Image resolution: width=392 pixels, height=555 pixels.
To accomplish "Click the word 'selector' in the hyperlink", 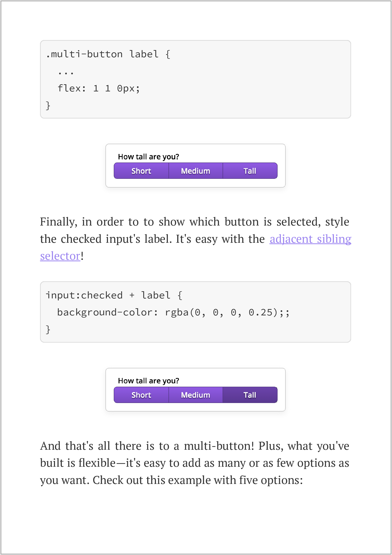I will tap(60, 256).
